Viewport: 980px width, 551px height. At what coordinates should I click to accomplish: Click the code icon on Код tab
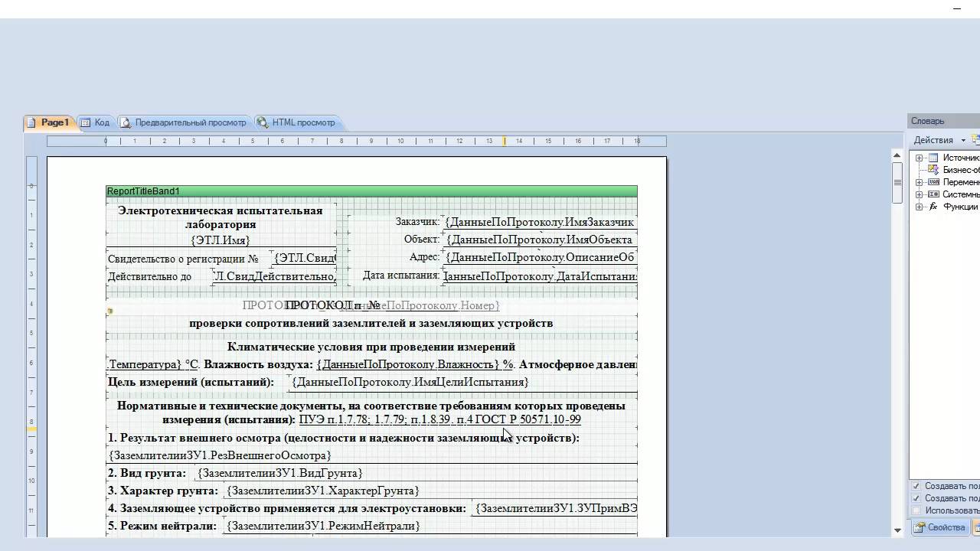click(x=86, y=122)
